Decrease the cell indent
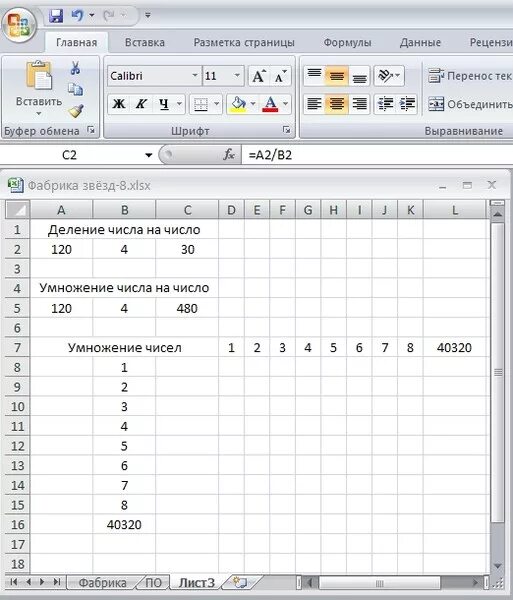The image size is (513, 600). pos(385,104)
